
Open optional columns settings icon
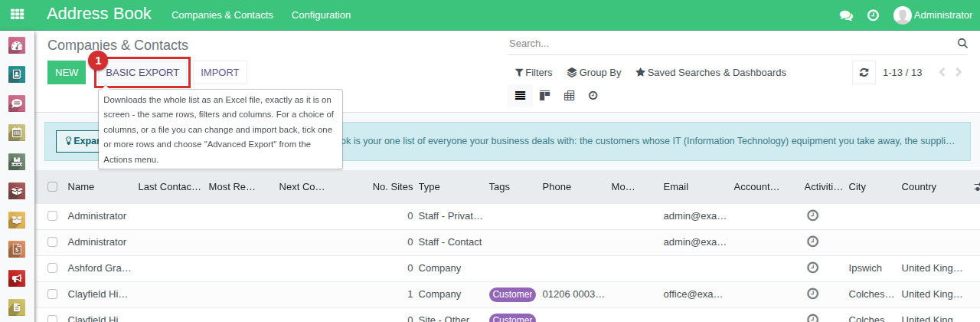(x=977, y=186)
